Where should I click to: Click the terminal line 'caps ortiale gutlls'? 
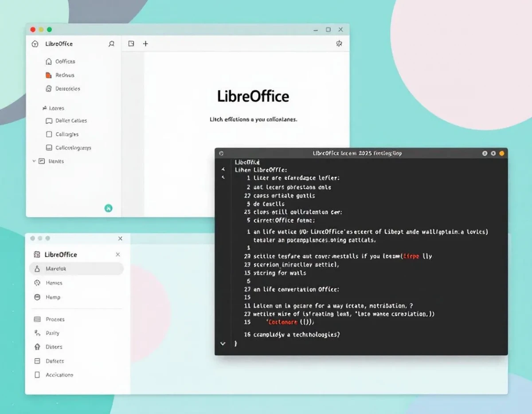284,195
